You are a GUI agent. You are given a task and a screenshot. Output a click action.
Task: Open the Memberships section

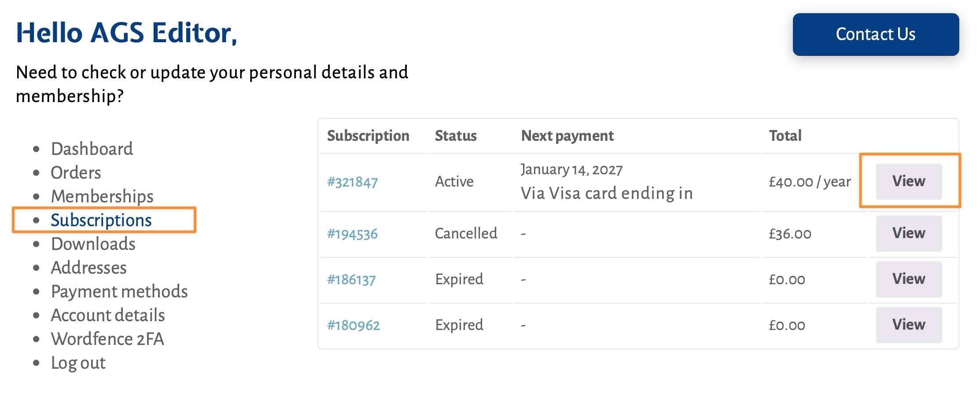(x=102, y=196)
